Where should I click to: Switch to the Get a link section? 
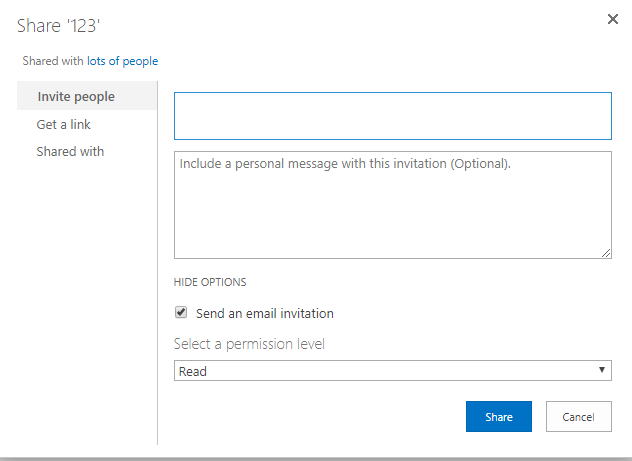tap(64, 125)
